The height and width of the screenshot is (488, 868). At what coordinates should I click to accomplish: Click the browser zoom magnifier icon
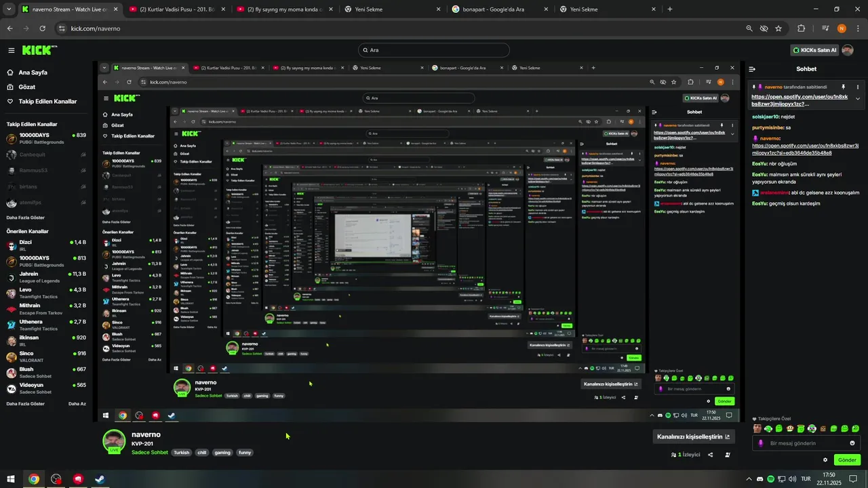point(749,28)
